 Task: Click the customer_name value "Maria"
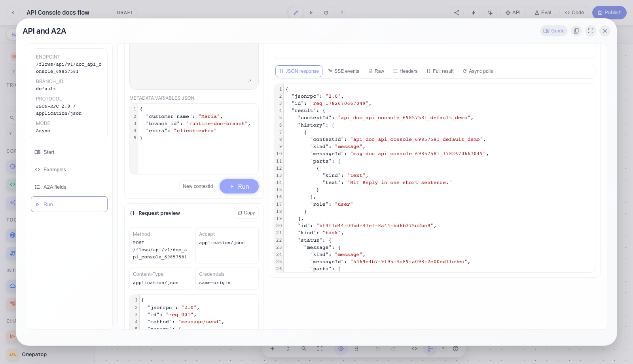[208, 116]
